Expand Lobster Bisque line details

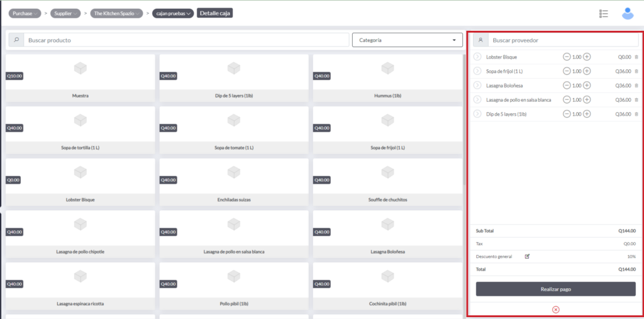[x=477, y=57]
